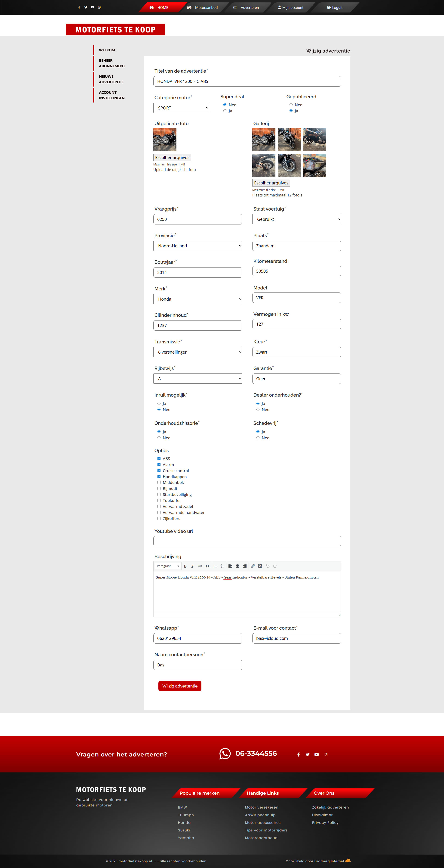Open the Categorie motor dropdown
The image size is (444, 868).
coord(181,108)
